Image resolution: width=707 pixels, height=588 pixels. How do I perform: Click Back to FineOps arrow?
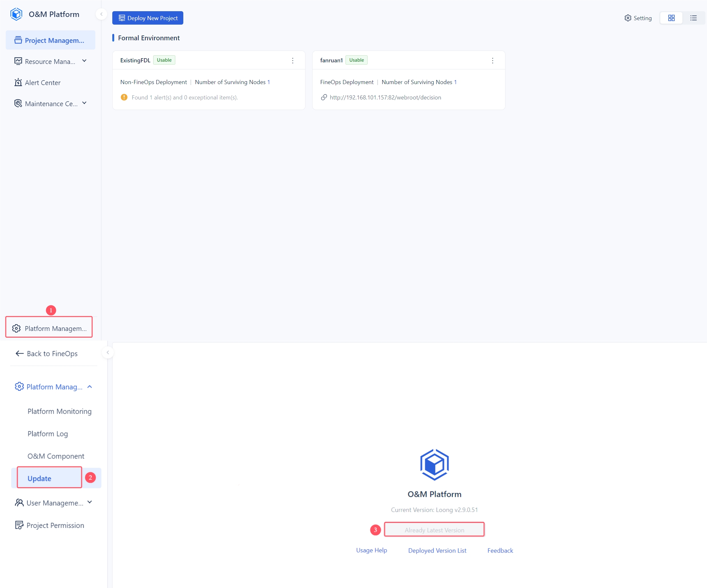(x=20, y=353)
